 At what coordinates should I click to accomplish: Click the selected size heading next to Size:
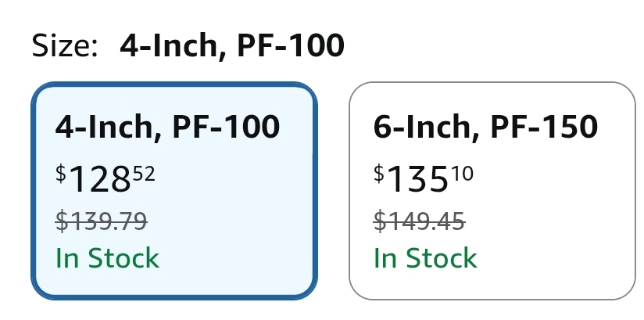coord(232,45)
